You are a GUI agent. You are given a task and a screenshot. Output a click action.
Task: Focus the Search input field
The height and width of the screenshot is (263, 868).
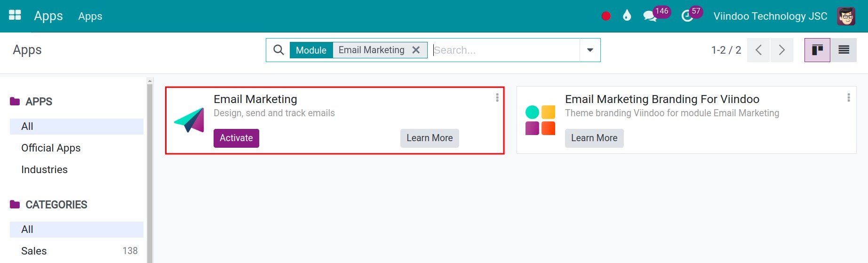click(x=506, y=50)
